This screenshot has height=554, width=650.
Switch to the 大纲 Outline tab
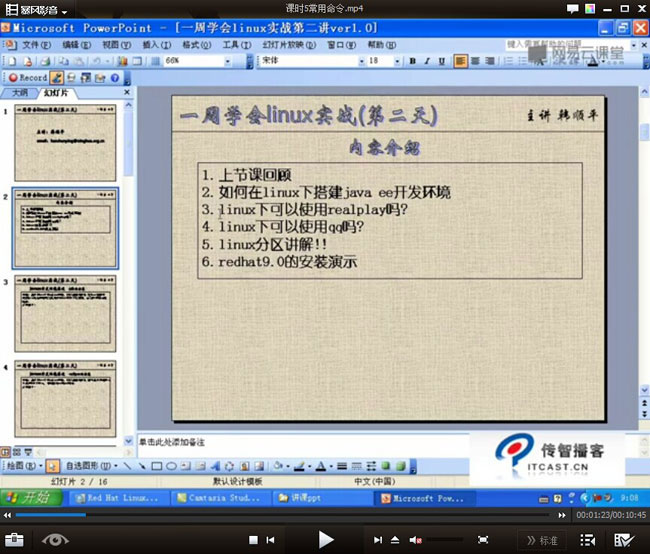(x=20, y=92)
